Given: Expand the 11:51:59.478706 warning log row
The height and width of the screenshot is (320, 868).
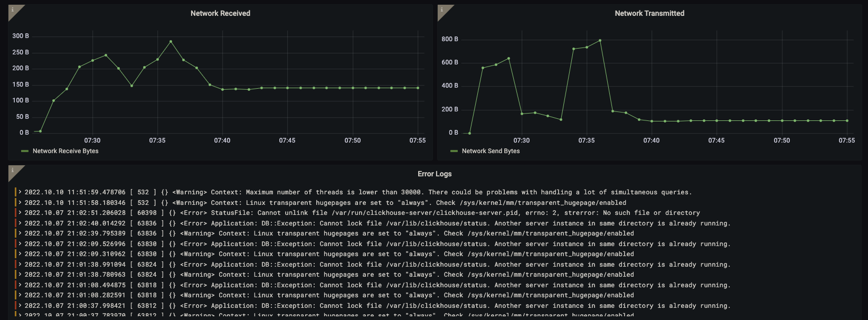Looking at the screenshot, I should (x=20, y=192).
